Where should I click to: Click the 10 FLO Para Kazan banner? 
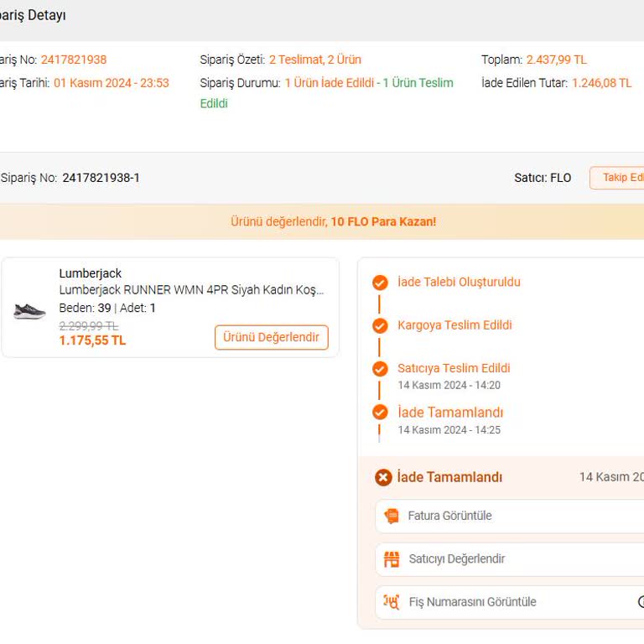[x=334, y=222]
